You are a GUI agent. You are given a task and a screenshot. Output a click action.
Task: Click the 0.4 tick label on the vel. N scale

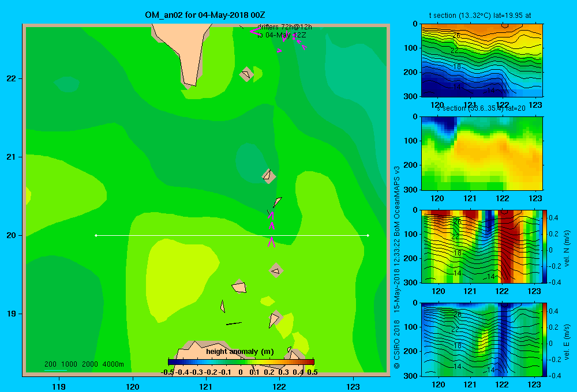(x=553, y=218)
